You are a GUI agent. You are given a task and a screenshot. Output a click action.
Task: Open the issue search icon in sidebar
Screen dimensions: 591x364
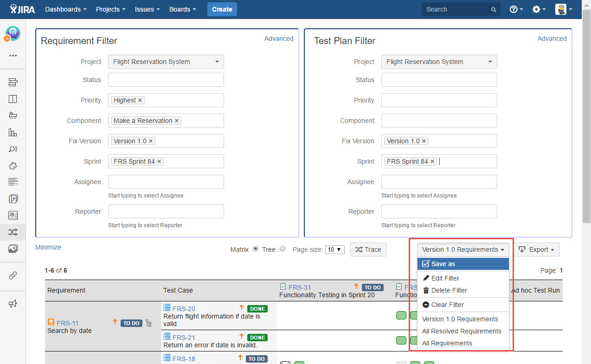coord(13,149)
